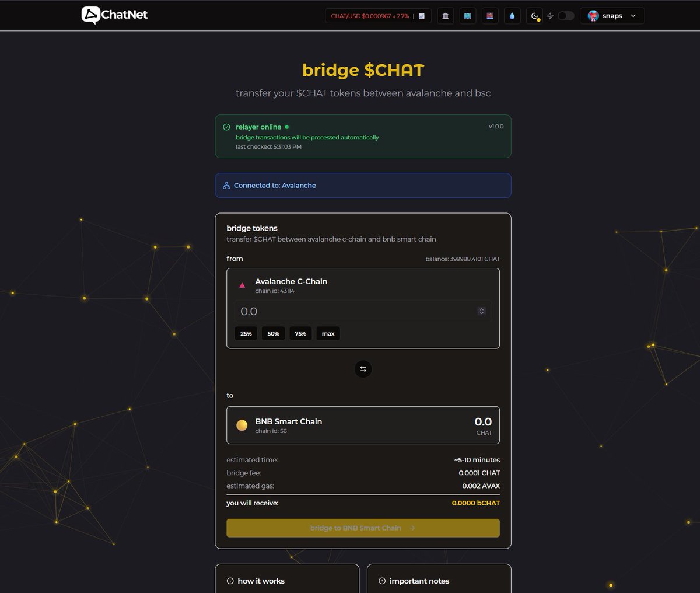Set amount to 50%
The image size is (700, 593).
click(x=273, y=333)
